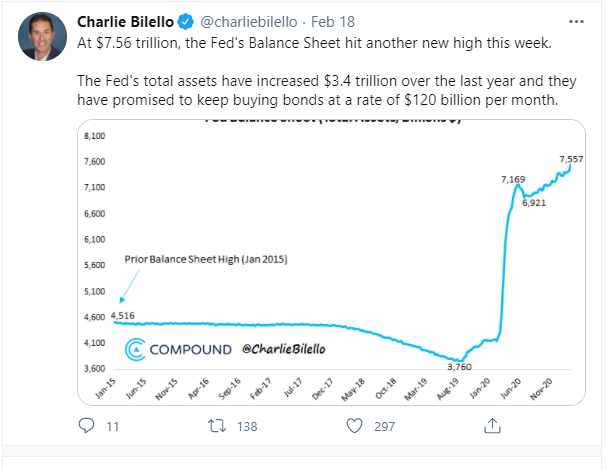Visit the @charliebilello handle link

(x=240, y=21)
